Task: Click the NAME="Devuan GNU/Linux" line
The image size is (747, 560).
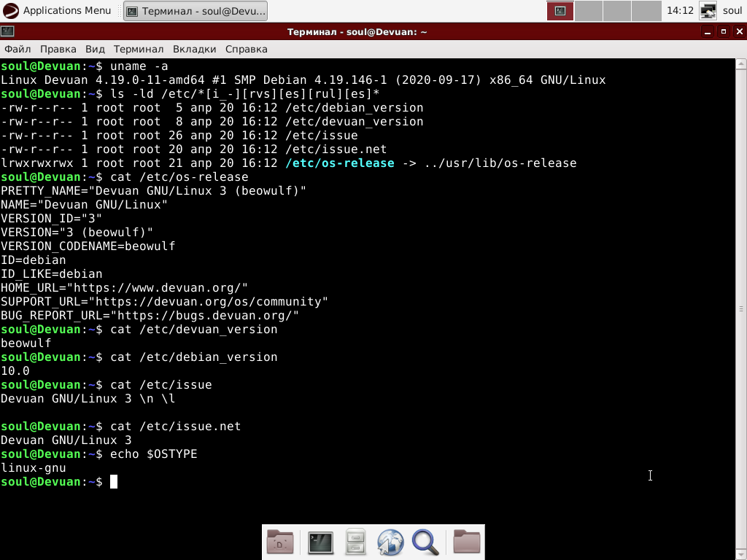Action: tap(84, 205)
